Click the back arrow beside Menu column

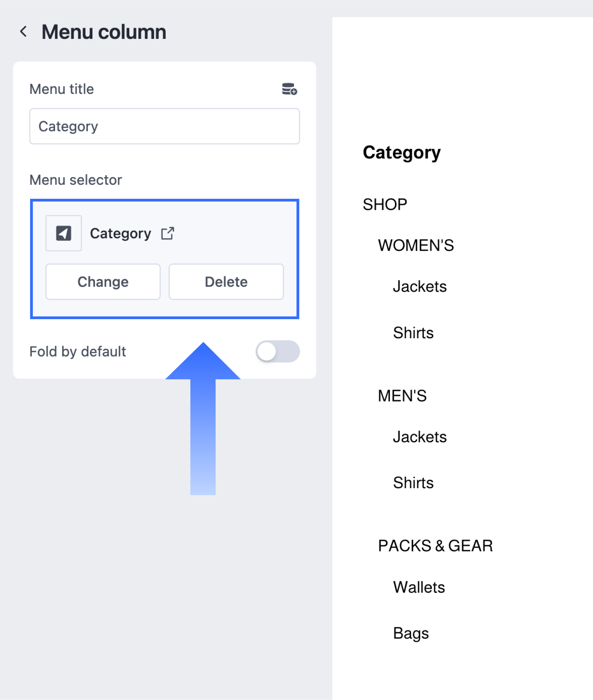click(x=23, y=32)
